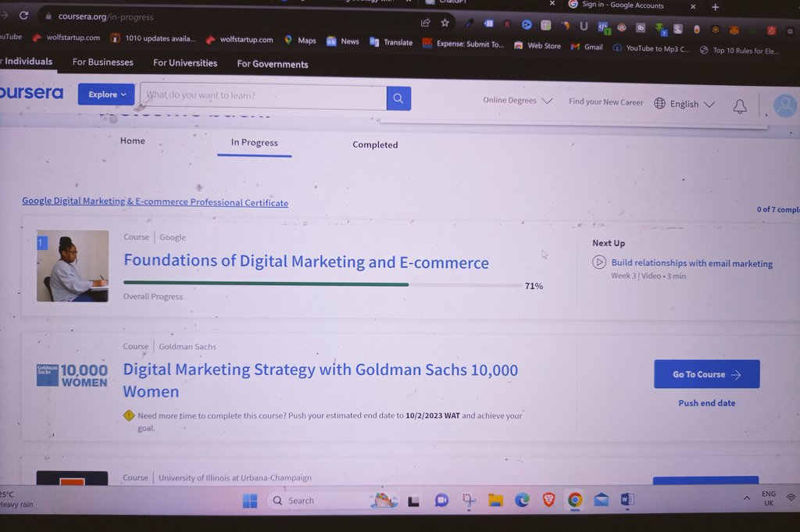The width and height of the screenshot is (800, 532).
Task: Open the Coursera search icon
Action: 398,98
